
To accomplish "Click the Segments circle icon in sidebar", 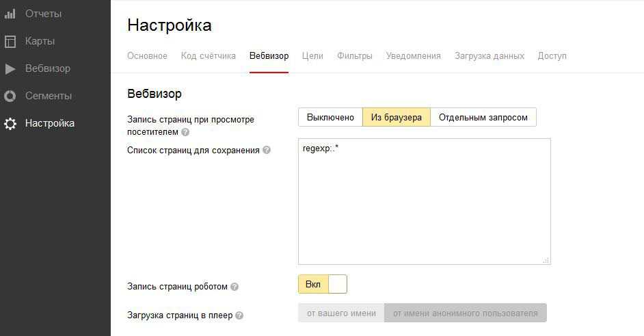I will click(10, 96).
